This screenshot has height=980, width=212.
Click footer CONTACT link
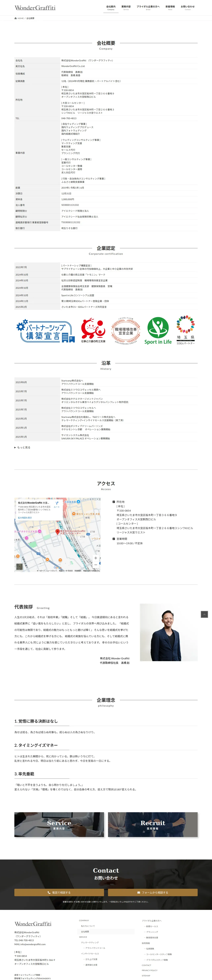147,965
